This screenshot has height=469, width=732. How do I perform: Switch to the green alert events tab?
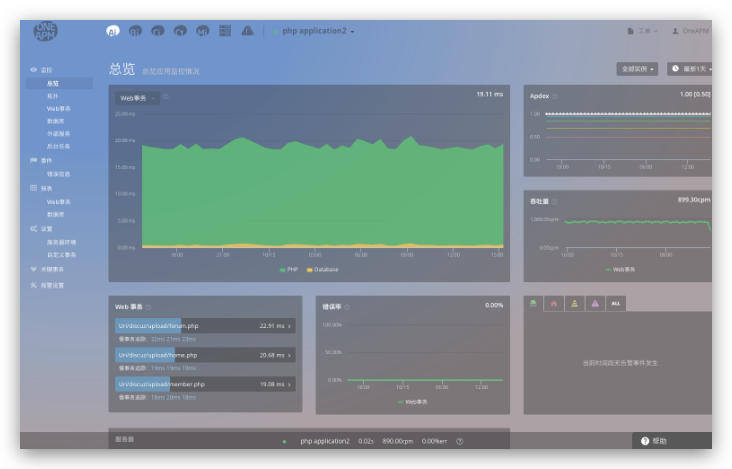point(533,304)
